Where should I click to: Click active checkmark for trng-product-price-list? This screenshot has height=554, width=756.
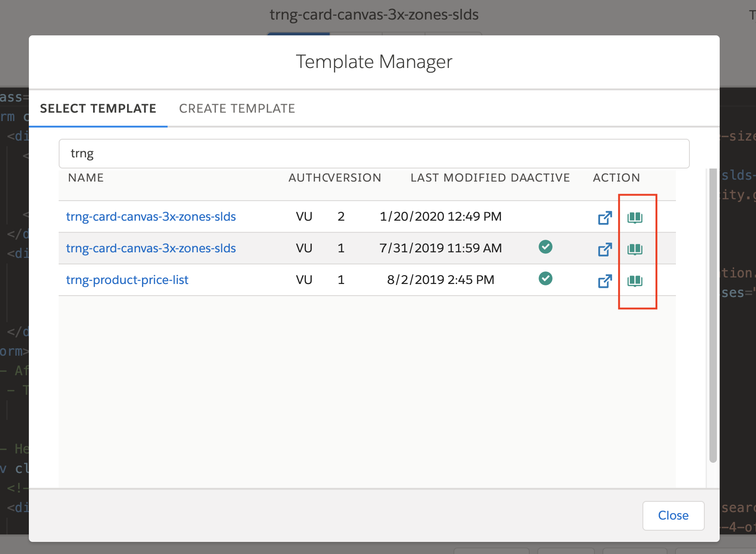coord(546,278)
